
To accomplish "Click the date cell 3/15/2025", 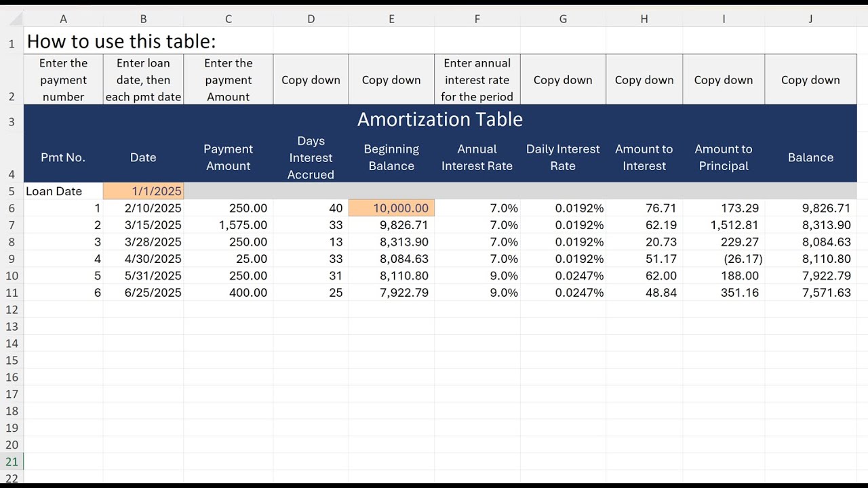I will tap(143, 225).
